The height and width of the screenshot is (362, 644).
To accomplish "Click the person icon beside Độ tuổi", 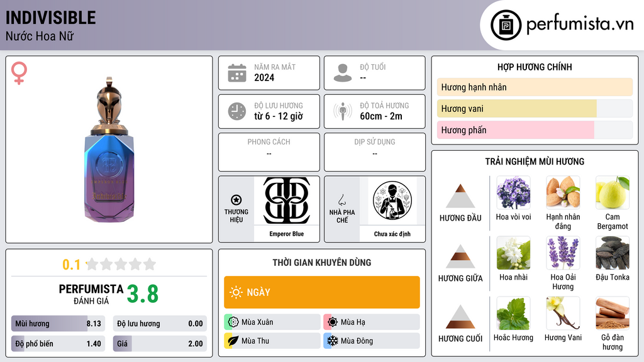I will click(343, 73).
